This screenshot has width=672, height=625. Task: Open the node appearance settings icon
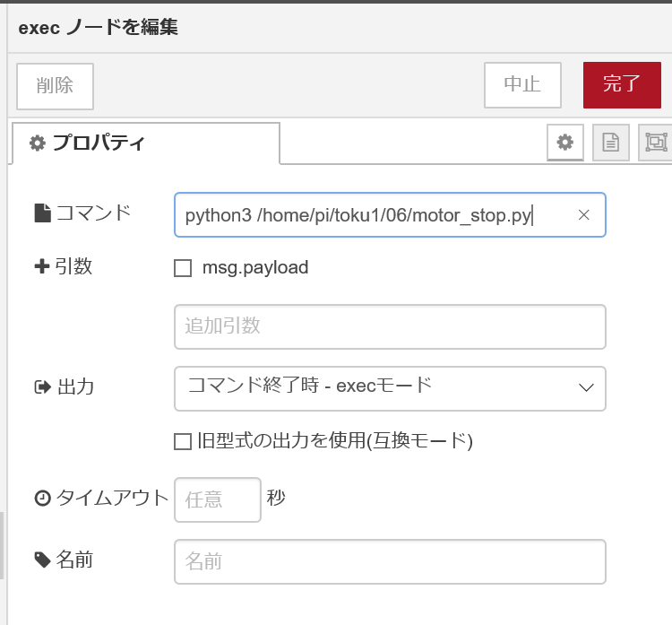click(x=656, y=143)
